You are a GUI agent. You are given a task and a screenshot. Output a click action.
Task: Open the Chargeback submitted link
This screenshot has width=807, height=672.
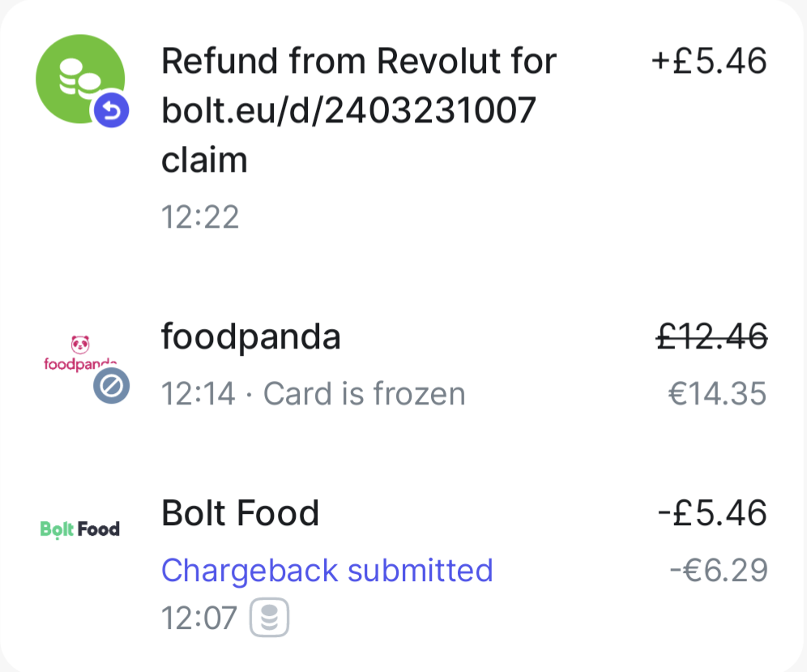(x=327, y=570)
